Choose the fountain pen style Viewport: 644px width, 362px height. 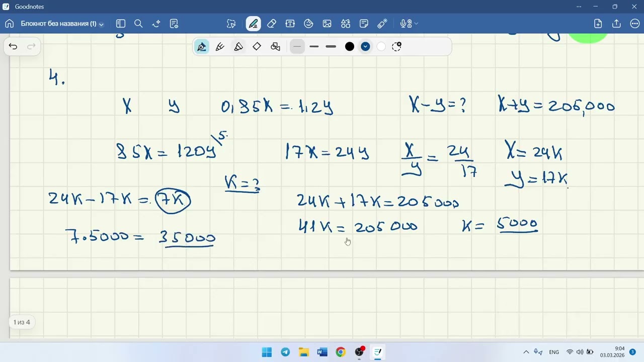point(202,47)
